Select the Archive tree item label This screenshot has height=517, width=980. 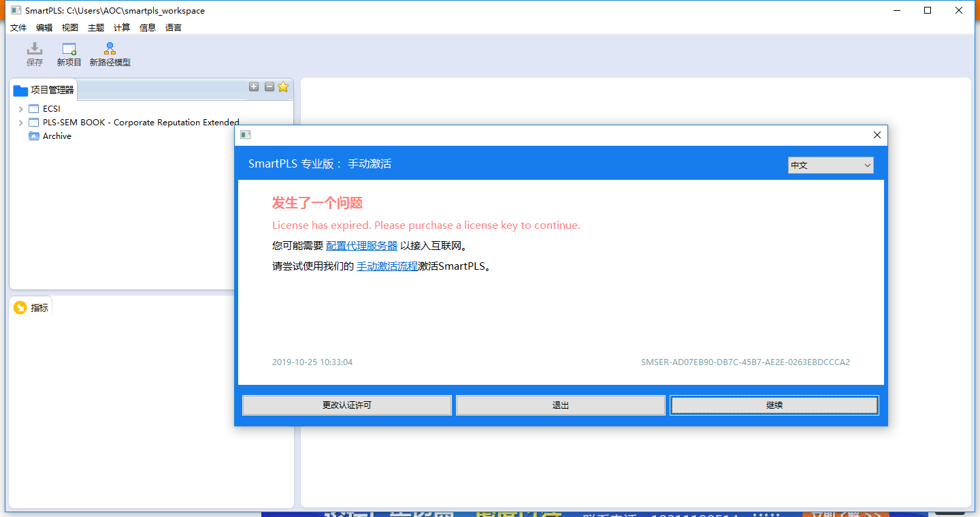[x=57, y=136]
